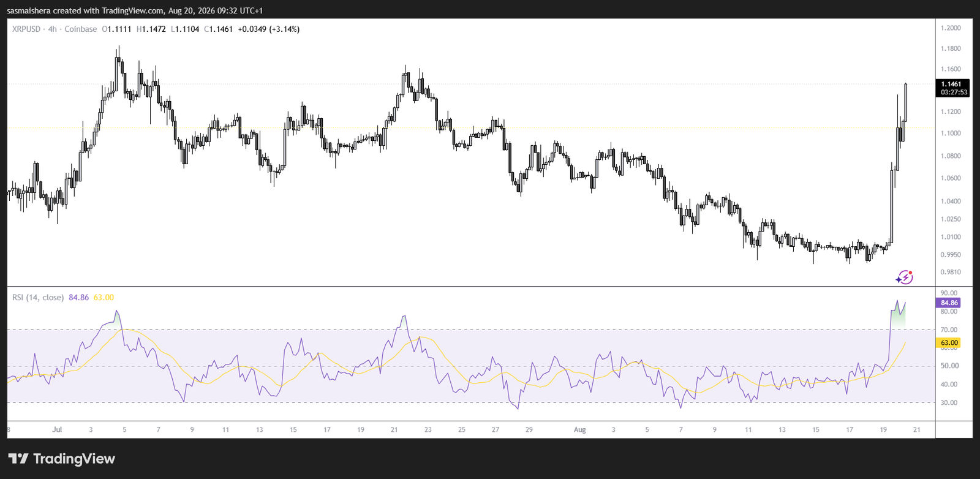Select the yellow RSI average value 63.00
The image size is (980, 479).
point(104,297)
